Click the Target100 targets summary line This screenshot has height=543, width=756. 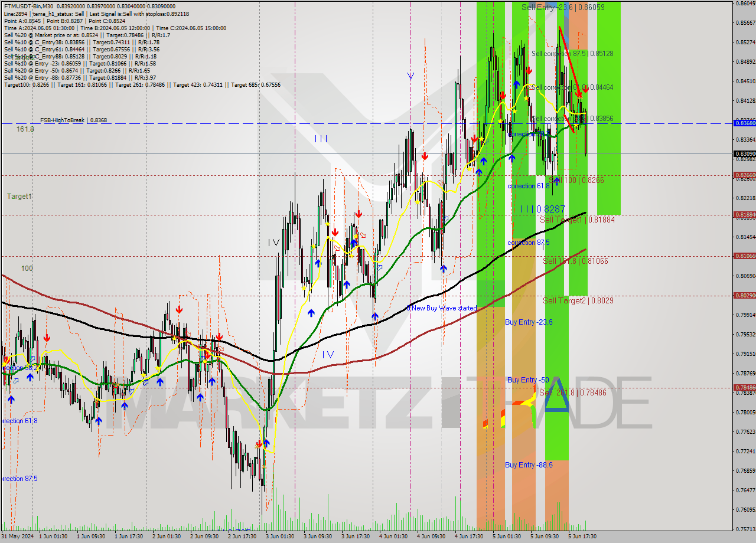pos(142,85)
